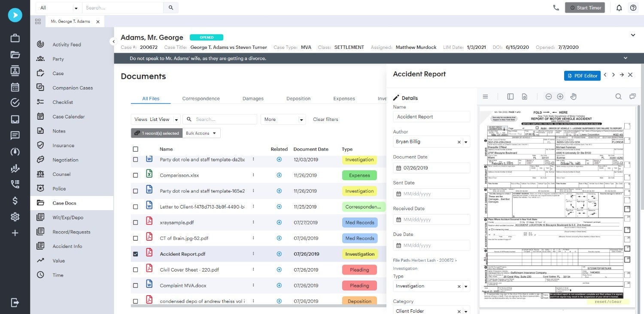Open the Settings gear in the left sidebar
The width and height of the screenshot is (644, 314).
(x=15, y=217)
